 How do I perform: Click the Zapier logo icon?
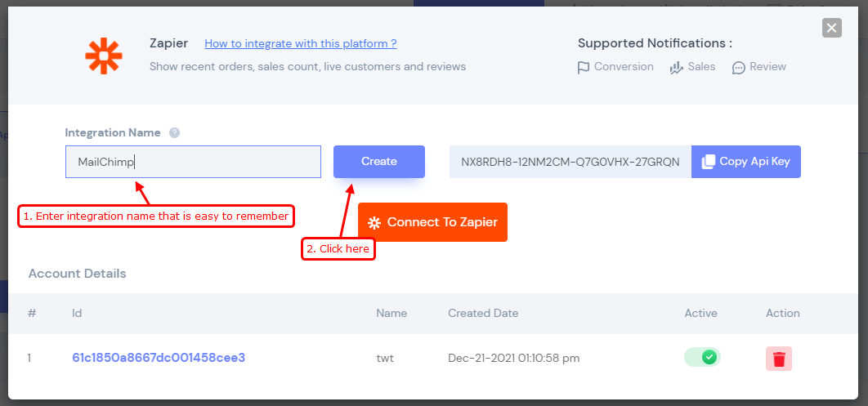104,56
